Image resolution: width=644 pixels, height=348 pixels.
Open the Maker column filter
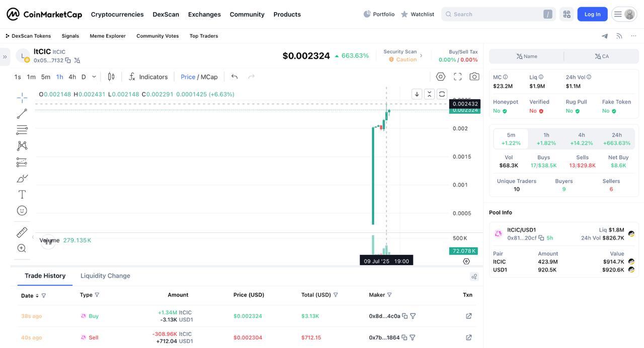[x=389, y=295]
